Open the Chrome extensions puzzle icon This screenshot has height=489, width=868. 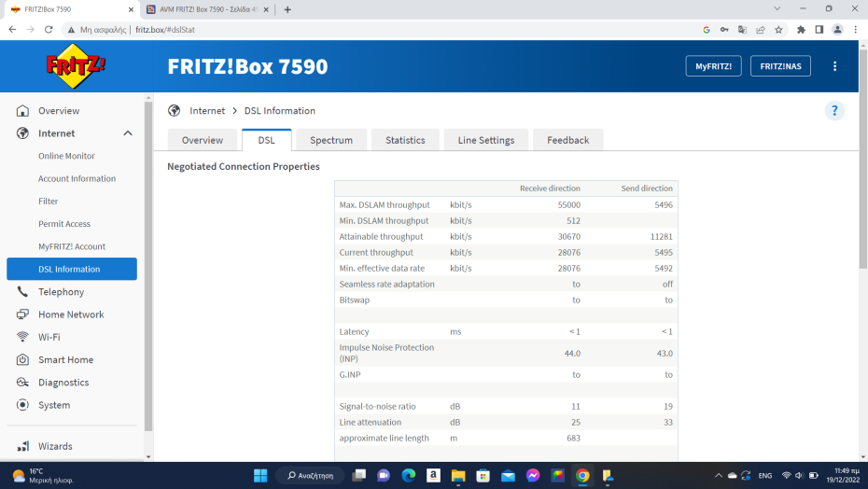[x=801, y=30]
